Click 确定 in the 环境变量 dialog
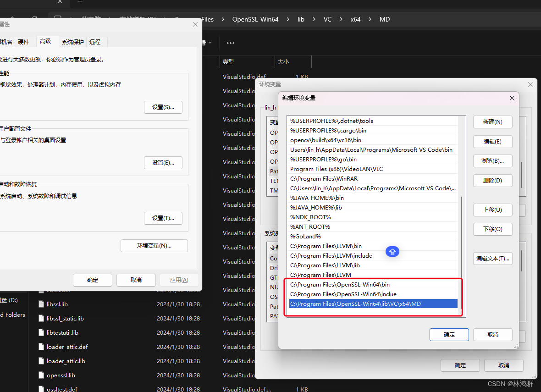541x392 pixels. tap(460, 365)
